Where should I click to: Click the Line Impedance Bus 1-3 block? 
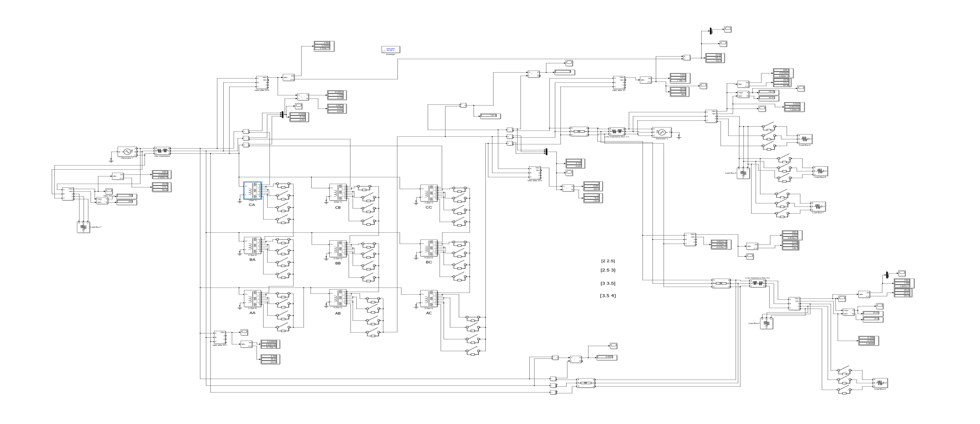click(x=616, y=131)
